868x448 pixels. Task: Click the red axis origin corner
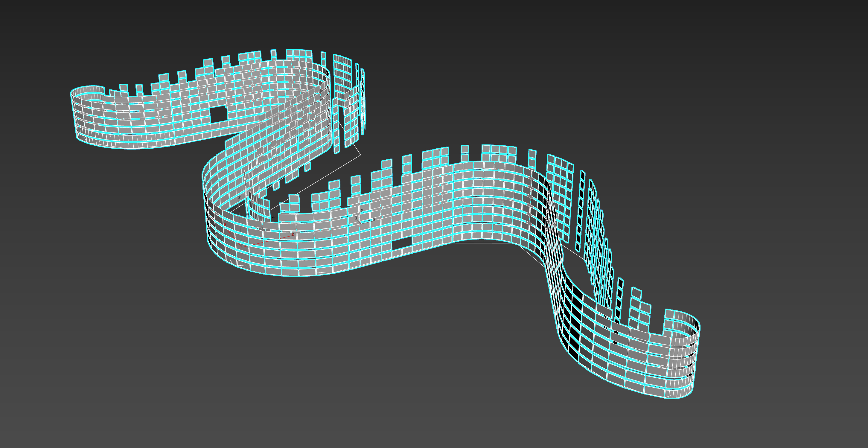tap(242, 247)
